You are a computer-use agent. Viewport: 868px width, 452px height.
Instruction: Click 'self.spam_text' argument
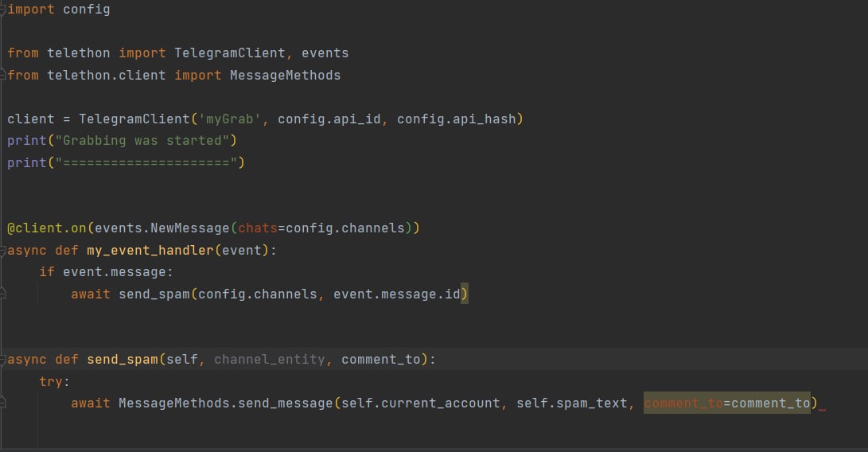pos(572,403)
